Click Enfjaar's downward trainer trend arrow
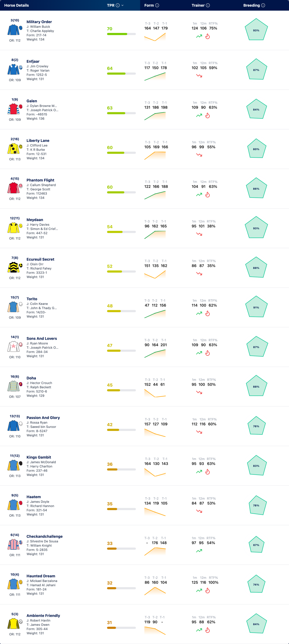Viewport: 289px width, 644px height. (x=199, y=76)
